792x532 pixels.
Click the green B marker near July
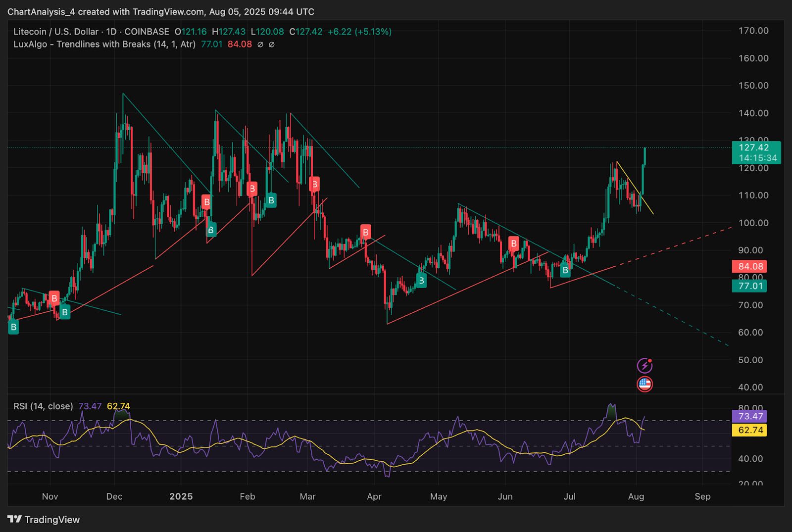[x=565, y=270]
